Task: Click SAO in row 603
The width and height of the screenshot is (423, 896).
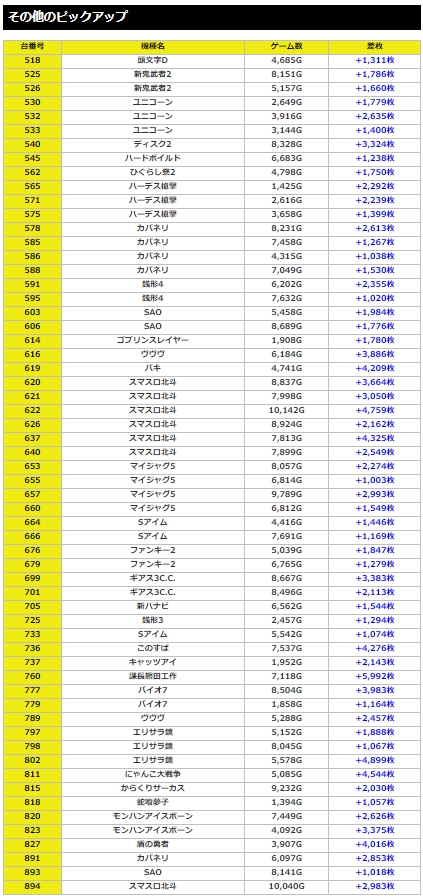Action: 153,312
